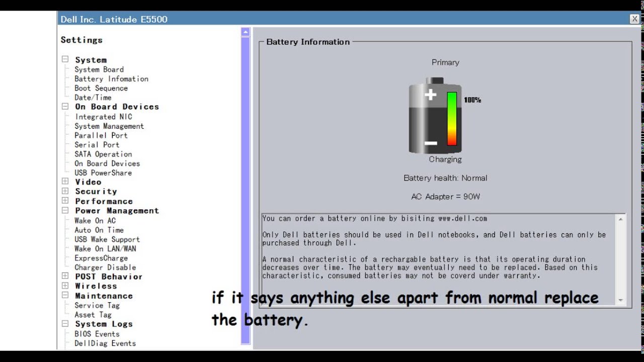Collapse the On Board Devices group
The width and height of the screenshot is (644, 362).
[x=65, y=107]
